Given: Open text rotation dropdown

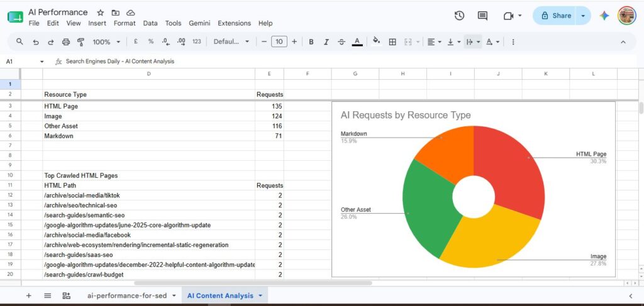Looking at the screenshot, I should 492,42.
